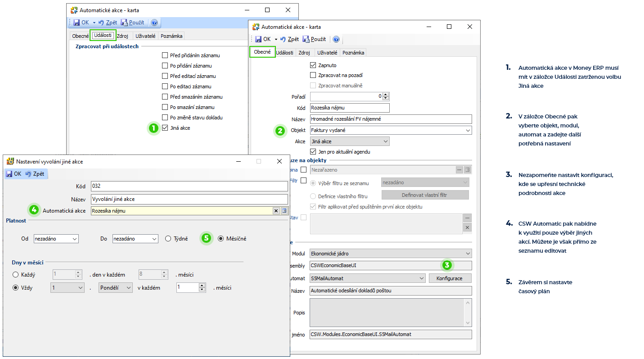Open automat dropdown S5MailAutomat
Image resolution: width=644 pixels, height=359 pixels.
[368, 278]
